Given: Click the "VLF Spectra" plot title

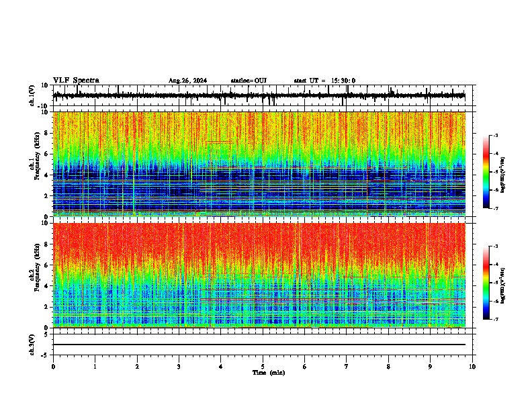Looking at the screenshot, I should pyautogui.click(x=76, y=81).
